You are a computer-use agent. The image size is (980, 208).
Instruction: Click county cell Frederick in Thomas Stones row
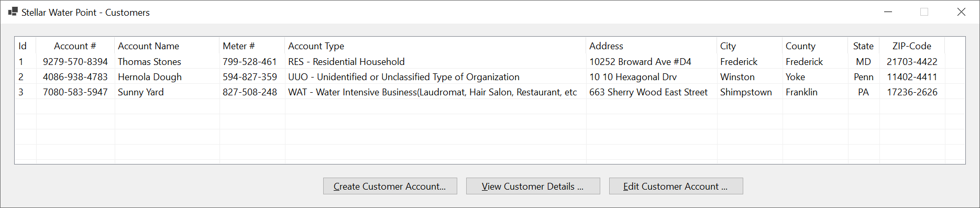click(804, 61)
